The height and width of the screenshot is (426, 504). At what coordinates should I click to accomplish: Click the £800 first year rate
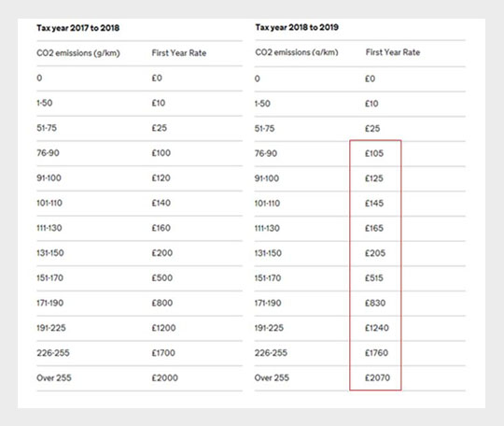(x=162, y=303)
